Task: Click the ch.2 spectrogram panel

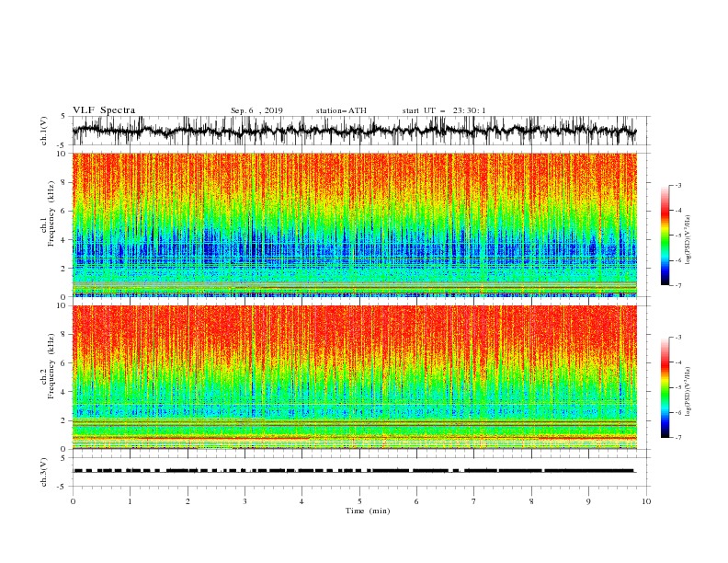Action: [x=355, y=377]
